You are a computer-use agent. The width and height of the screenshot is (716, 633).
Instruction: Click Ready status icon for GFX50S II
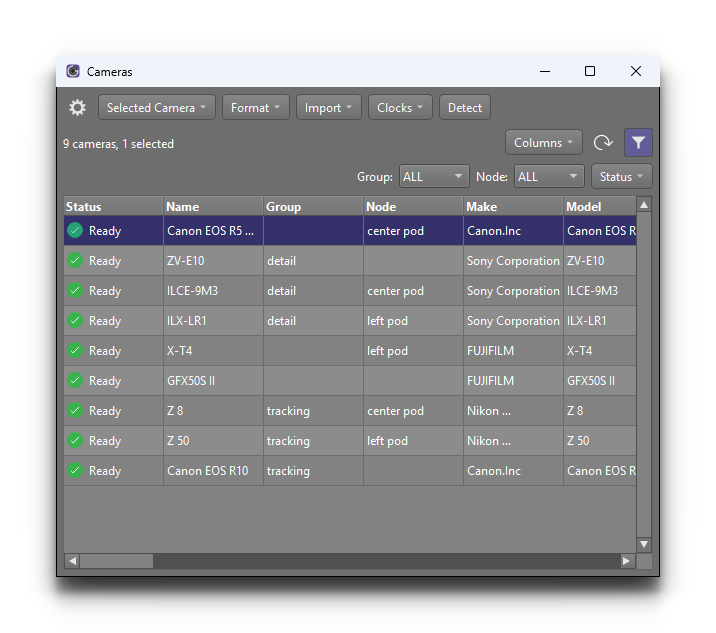tap(75, 380)
